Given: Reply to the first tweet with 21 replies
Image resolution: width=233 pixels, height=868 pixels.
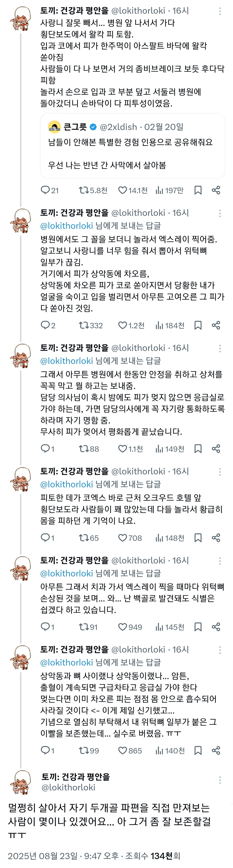Looking at the screenshot, I should 45,190.
